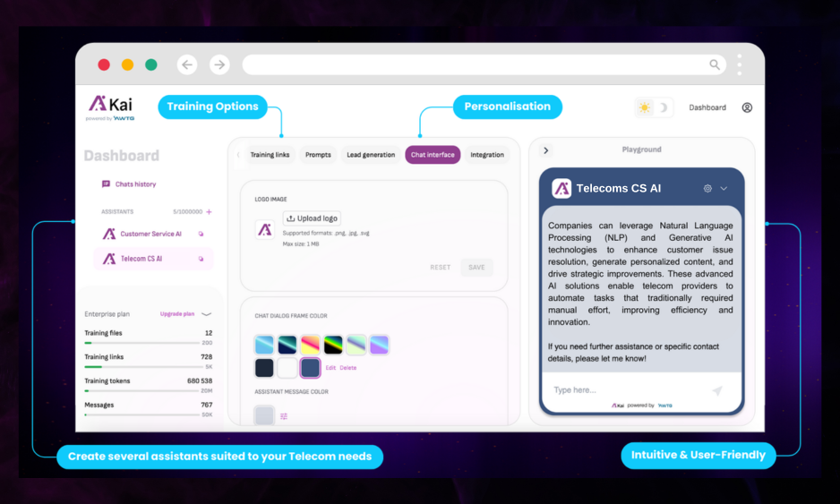
Task: Click the Messages value 767
Action: [207, 406]
